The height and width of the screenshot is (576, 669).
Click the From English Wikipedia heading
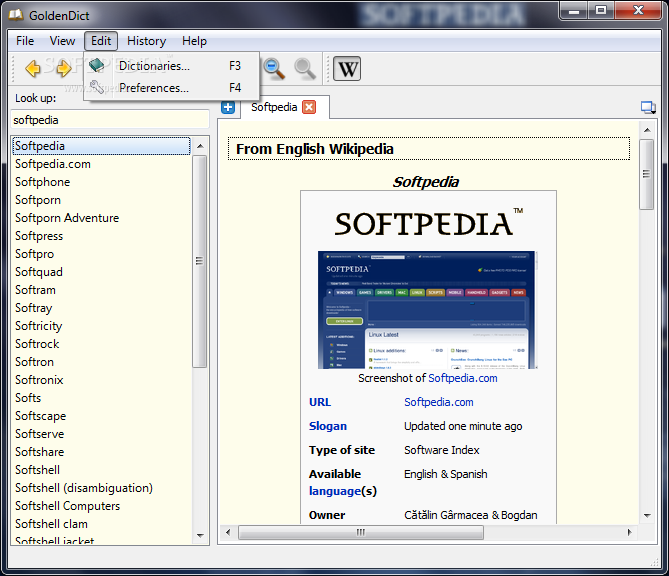[x=315, y=149]
